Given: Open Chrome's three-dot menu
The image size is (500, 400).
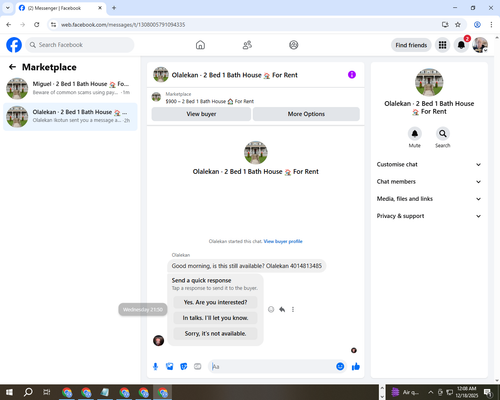Looking at the screenshot, I should coord(491,25).
